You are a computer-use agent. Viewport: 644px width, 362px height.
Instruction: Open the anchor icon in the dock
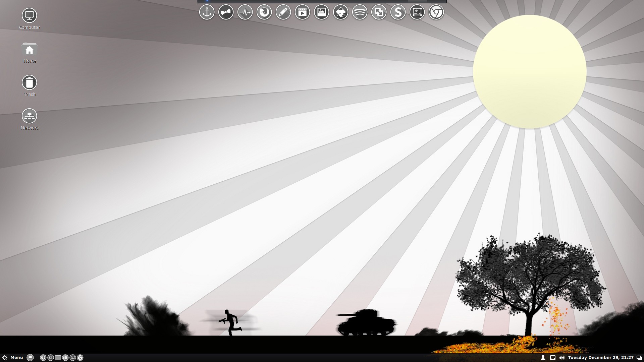pos(207,12)
